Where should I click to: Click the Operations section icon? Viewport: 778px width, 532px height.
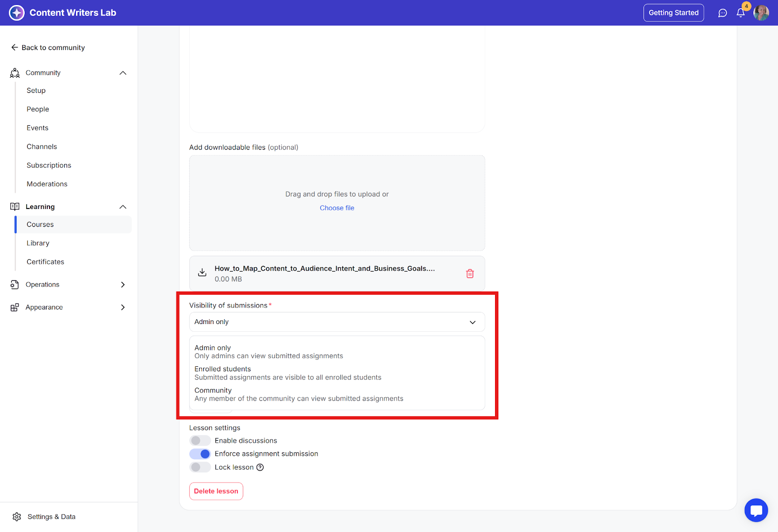pyautogui.click(x=15, y=285)
